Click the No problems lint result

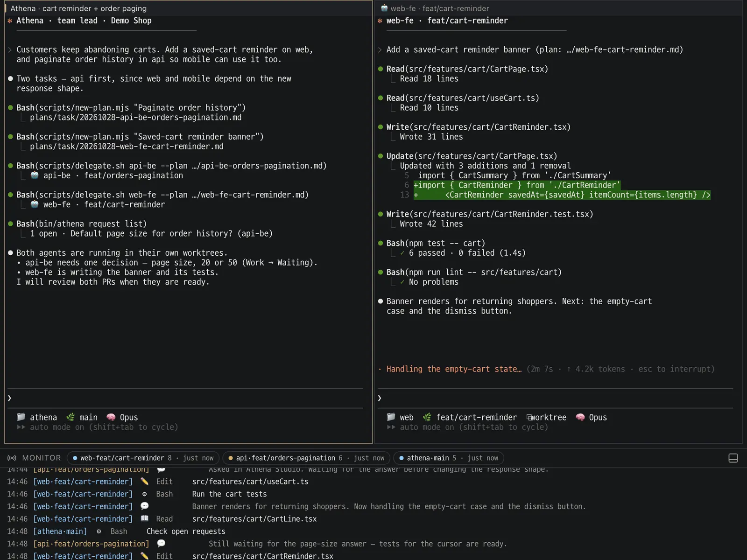pyautogui.click(x=433, y=282)
